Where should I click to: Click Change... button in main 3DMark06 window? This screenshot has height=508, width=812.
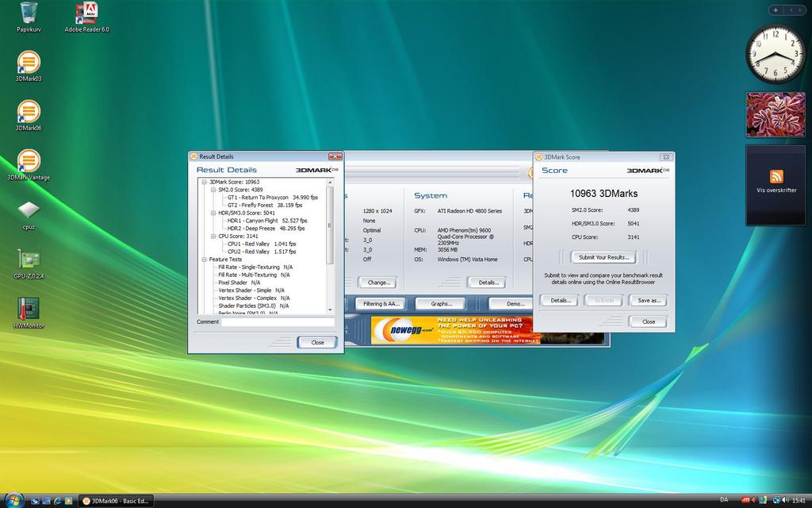(378, 283)
